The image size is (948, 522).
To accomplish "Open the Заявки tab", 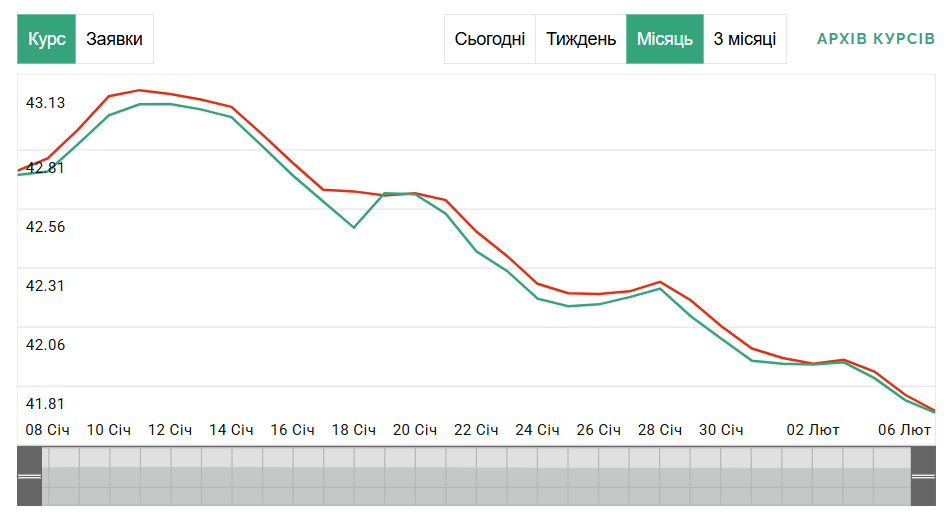I will click(114, 39).
